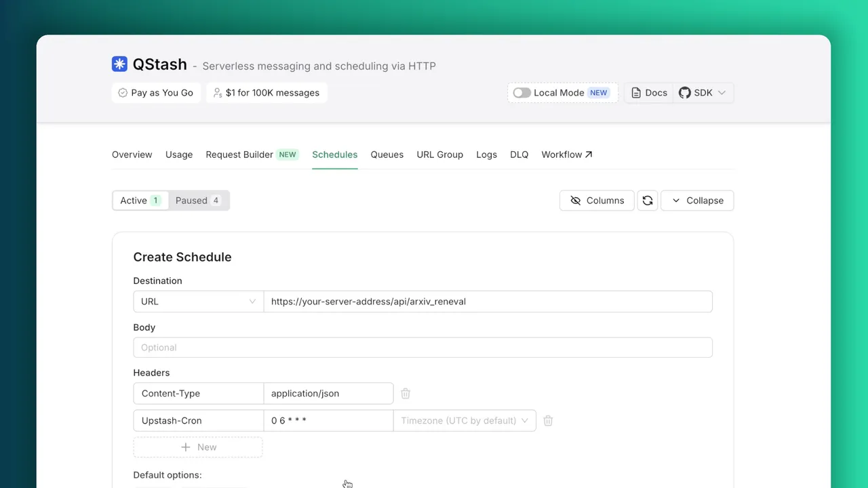
Task: Add a New header row
Action: 198,447
